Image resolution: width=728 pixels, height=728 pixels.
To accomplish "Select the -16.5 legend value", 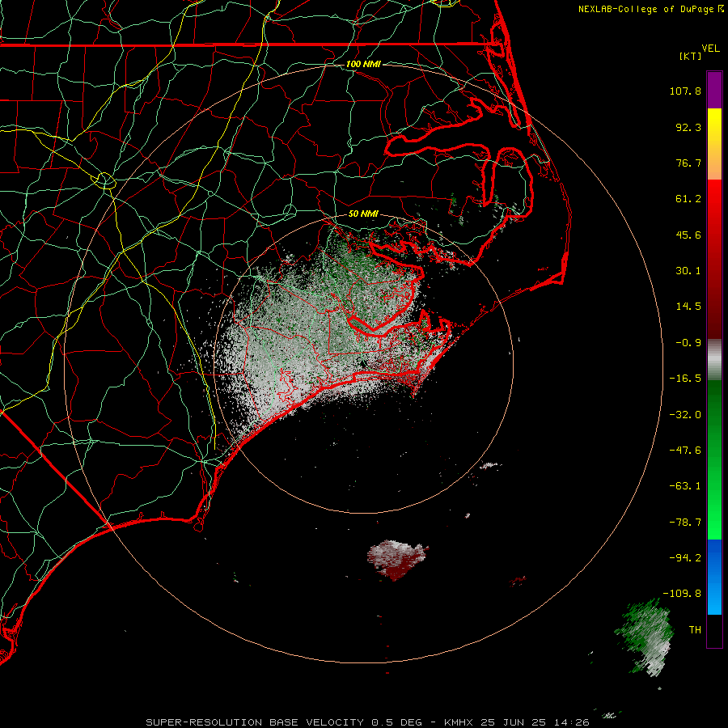I will 685,379.
